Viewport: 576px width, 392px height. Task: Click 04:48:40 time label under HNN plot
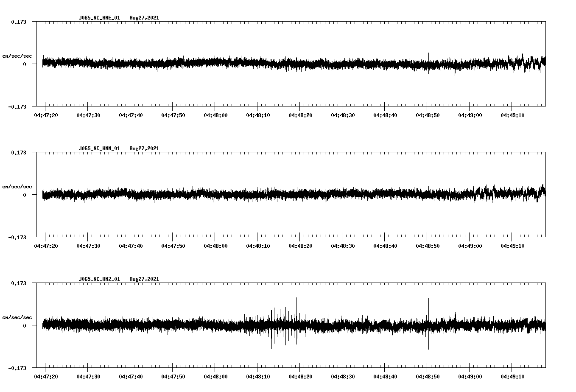(x=385, y=246)
